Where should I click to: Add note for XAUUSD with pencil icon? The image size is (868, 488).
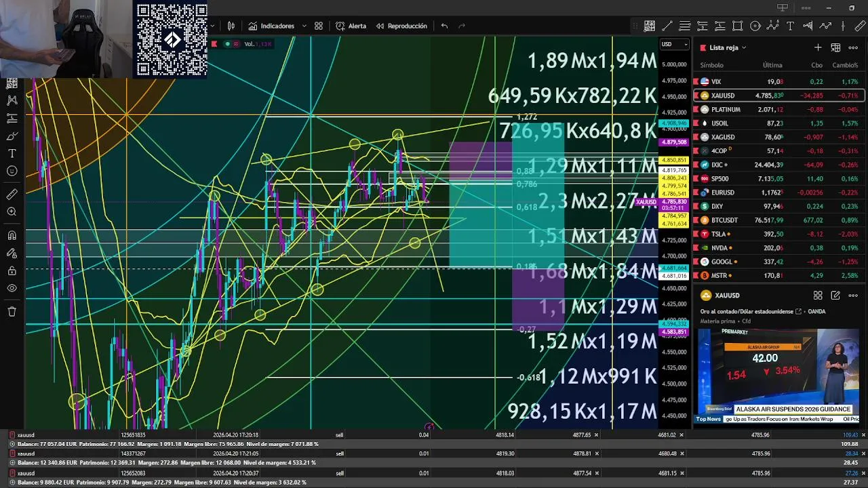[x=835, y=296]
